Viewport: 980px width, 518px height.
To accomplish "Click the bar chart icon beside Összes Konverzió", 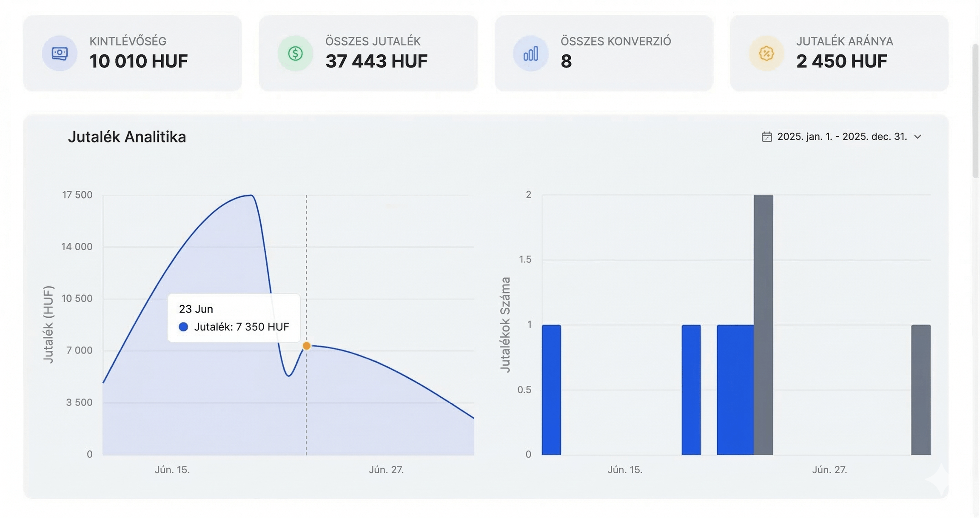I will 530,54.
